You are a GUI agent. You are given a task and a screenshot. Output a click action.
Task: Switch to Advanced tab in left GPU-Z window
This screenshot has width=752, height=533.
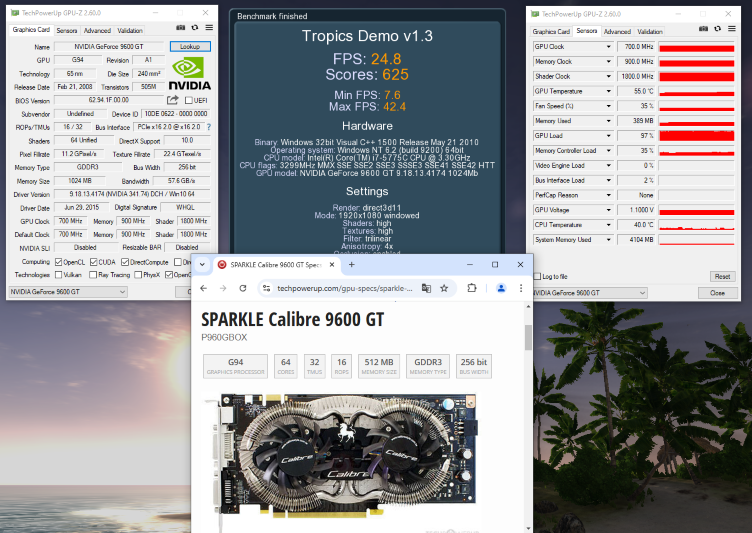(97, 31)
